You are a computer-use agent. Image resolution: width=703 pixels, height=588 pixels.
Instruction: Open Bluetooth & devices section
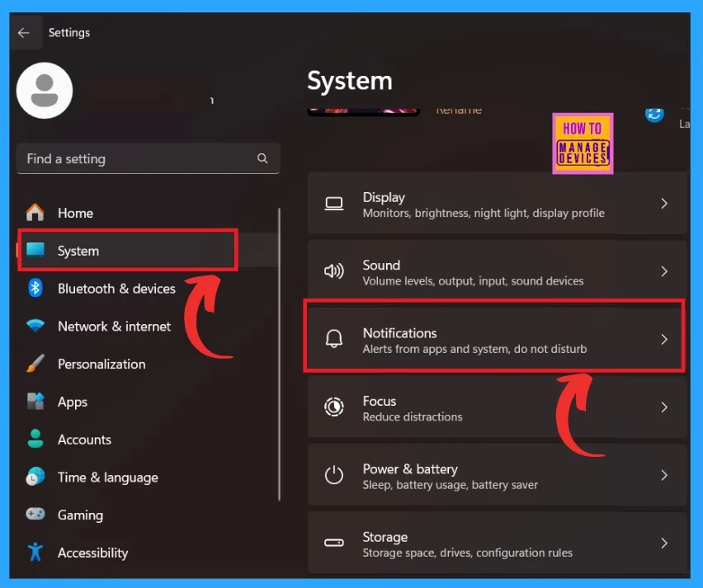pyautogui.click(x=148, y=288)
